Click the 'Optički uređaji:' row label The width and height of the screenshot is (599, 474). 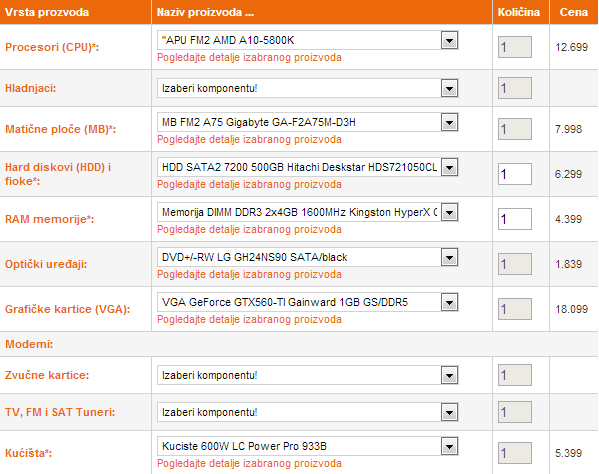pyautogui.click(x=46, y=264)
